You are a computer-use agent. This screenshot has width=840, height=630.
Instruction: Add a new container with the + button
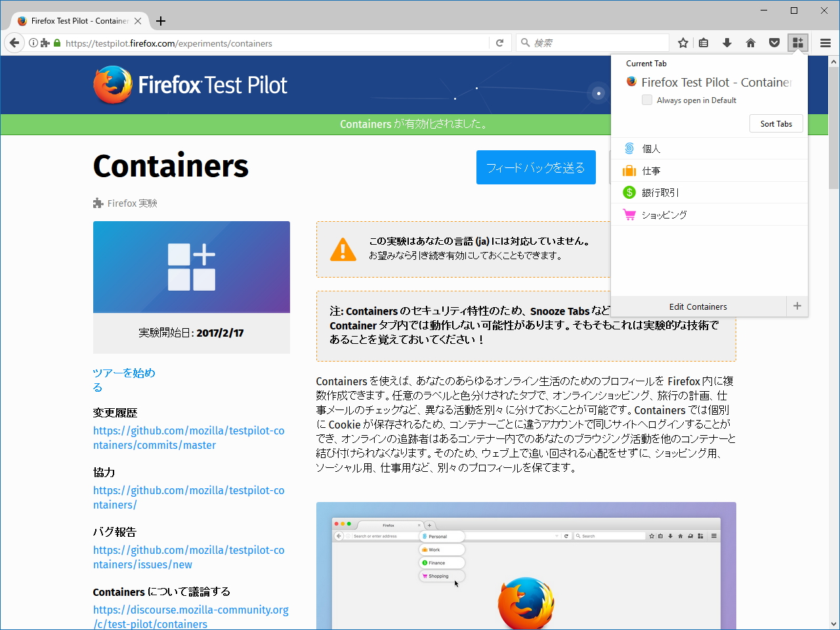(x=797, y=306)
